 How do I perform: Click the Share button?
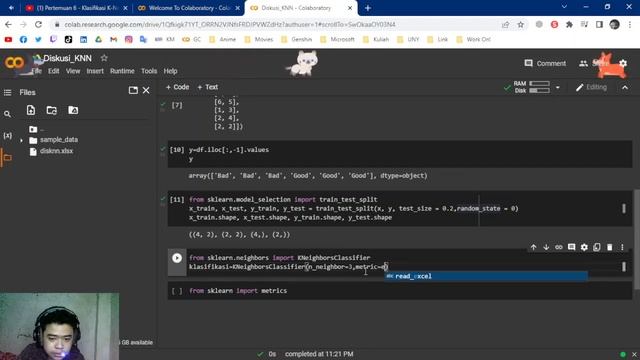[594, 63]
